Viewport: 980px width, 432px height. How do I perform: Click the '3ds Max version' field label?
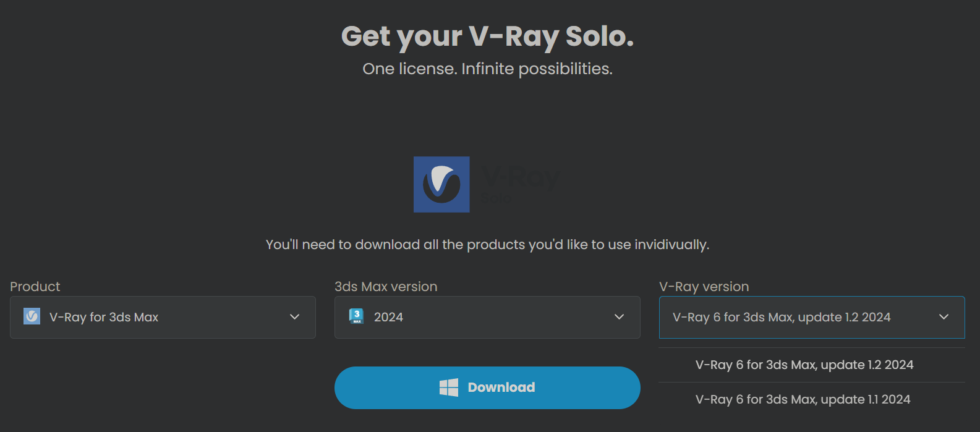point(386,287)
